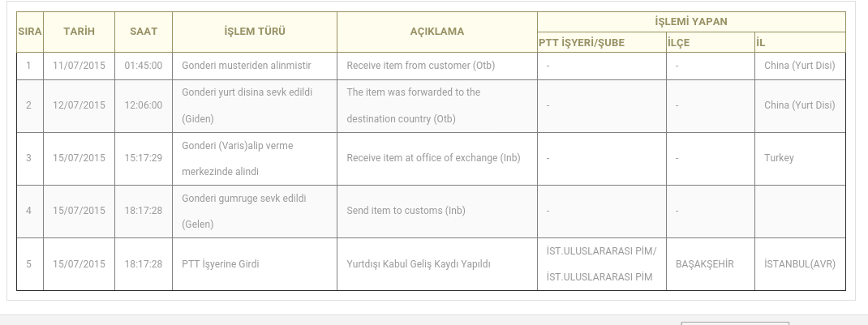Click 'Yurtdışı Kabul Geliş Kaydı Yapıldı' text
This screenshot has width=868, height=325.
point(419,264)
